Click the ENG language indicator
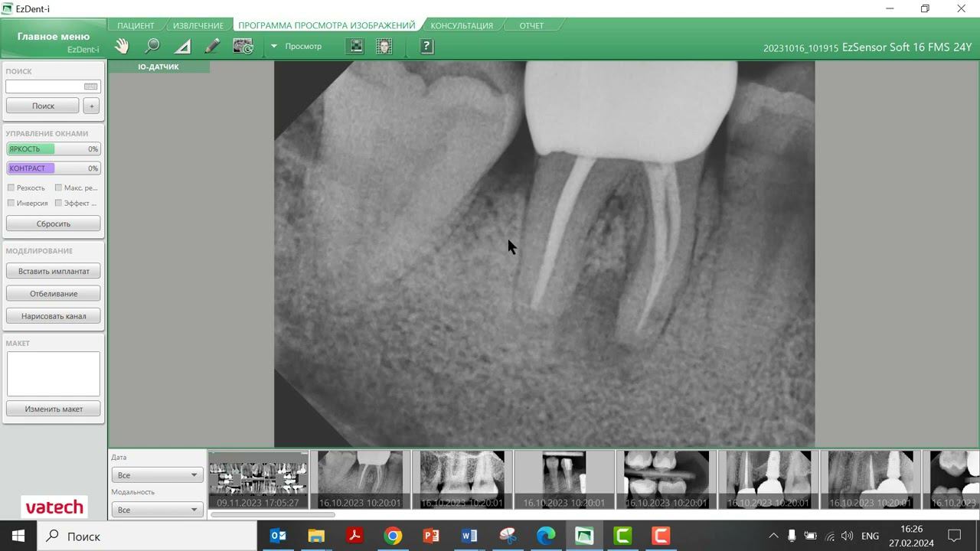This screenshot has width=980, height=551. (x=870, y=536)
